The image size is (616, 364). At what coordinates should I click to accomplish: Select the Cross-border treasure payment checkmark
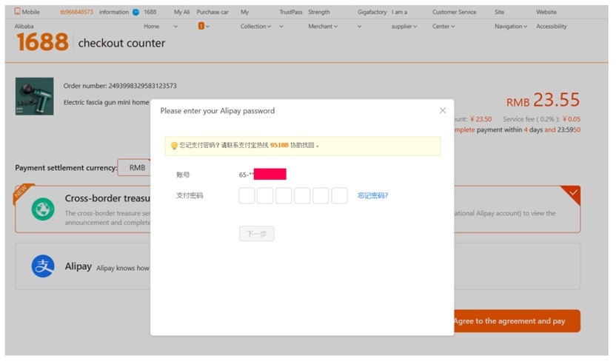(571, 194)
